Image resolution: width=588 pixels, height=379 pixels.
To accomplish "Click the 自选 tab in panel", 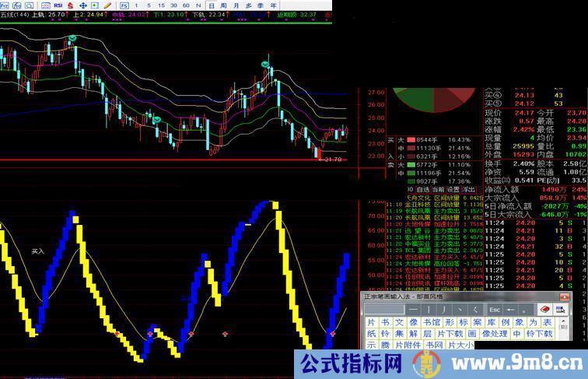I will point(422,189).
